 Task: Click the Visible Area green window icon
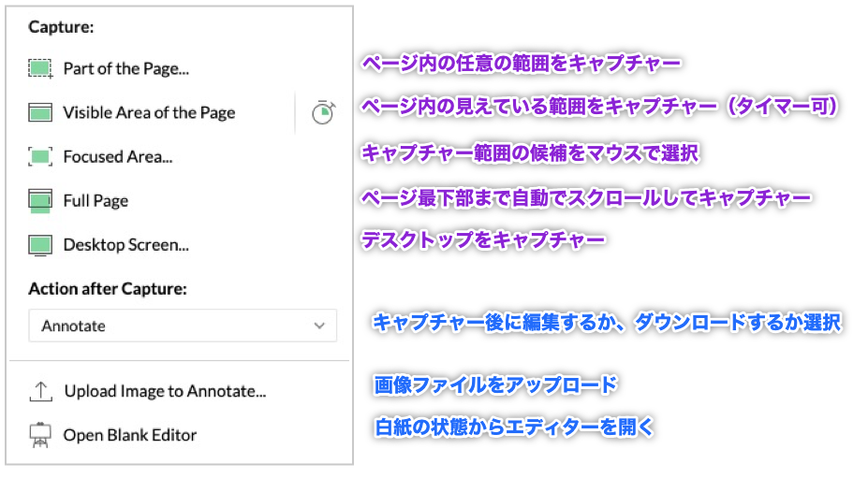[x=39, y=113]
